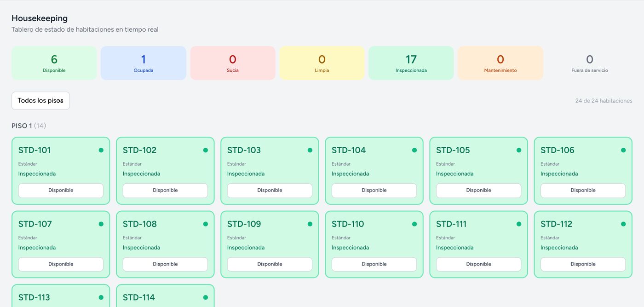Mark room STD-102 as Disponible

(x=165, y=191)
